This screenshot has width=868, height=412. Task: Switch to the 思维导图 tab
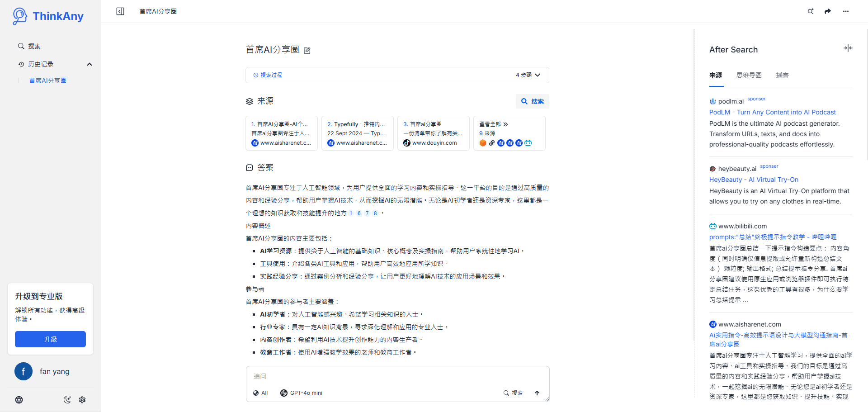click(749, 75)
